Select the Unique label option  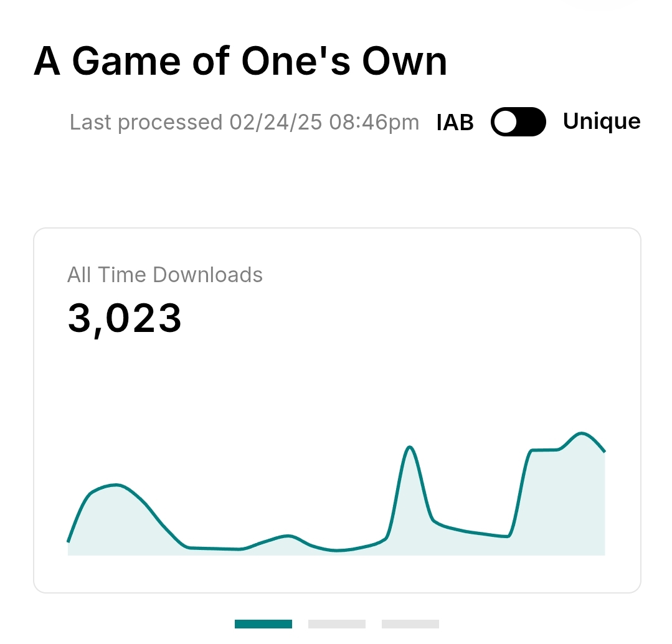pyautogui.click(x=602, y=121)
